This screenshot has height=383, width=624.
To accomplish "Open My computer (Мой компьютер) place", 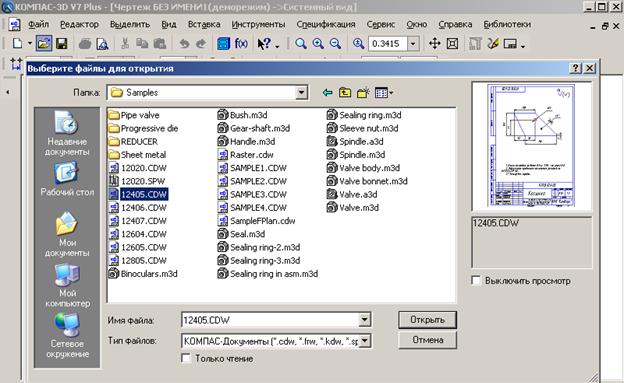I will [x=67, y=285].
